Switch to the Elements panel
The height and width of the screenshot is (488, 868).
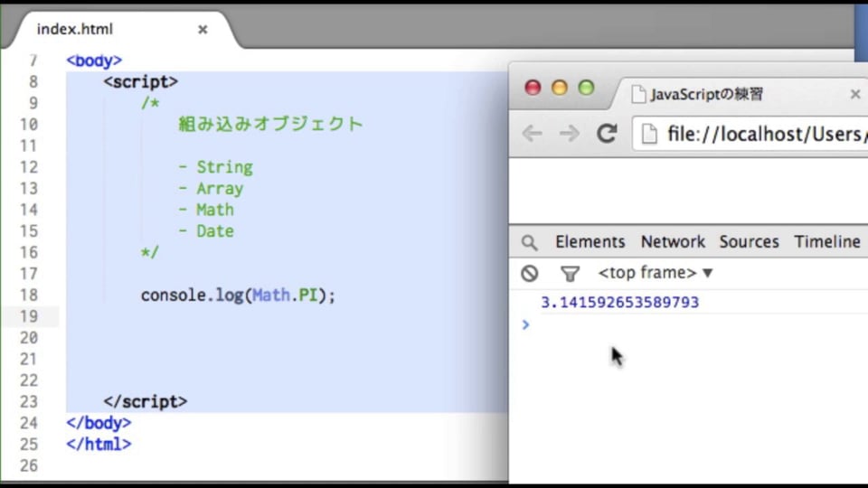click(590, 242)
